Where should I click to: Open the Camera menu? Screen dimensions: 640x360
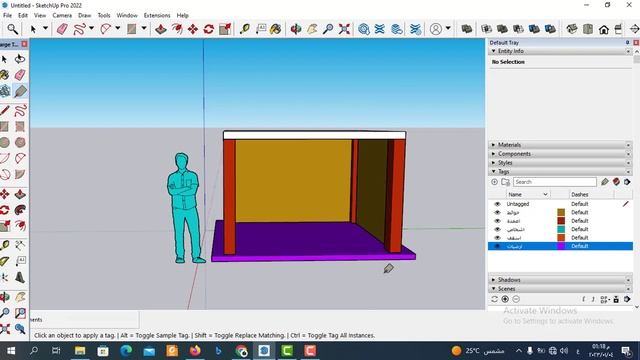click(62, 15)
